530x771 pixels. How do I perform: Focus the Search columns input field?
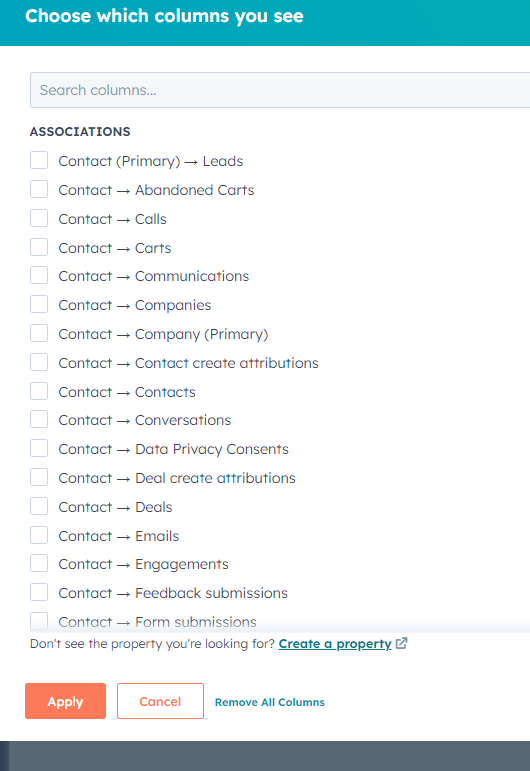pos(280,90)
